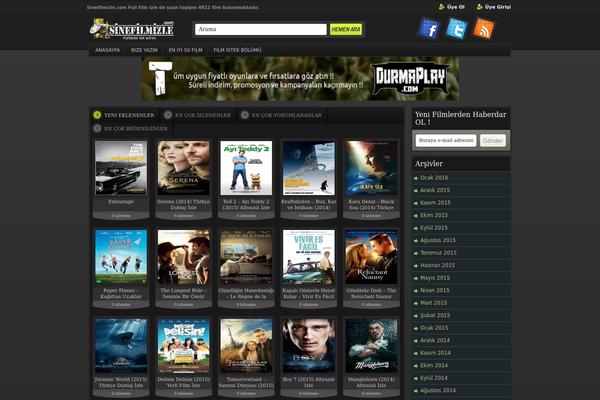Open the EN İYİ 50 FİLM menu item
Image resolution: width=600 pixels, height=400 pixels.
pyautogui.click(x=185, y=50)
